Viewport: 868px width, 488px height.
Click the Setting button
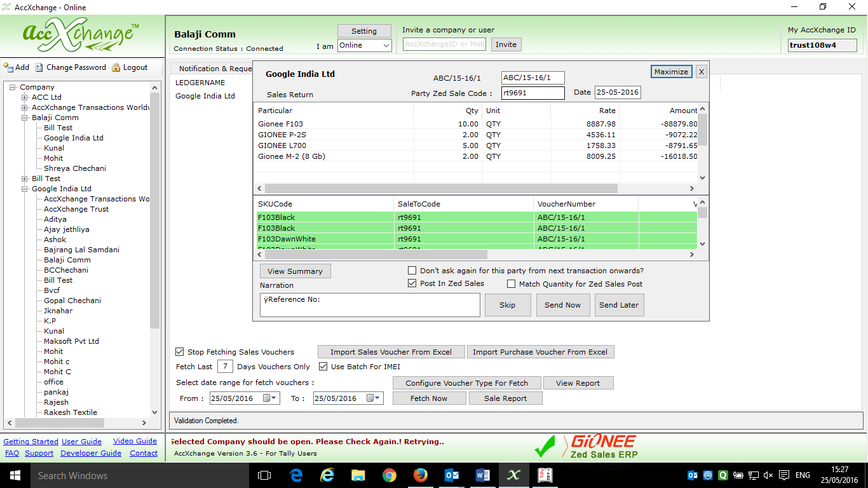coord(364,31)
